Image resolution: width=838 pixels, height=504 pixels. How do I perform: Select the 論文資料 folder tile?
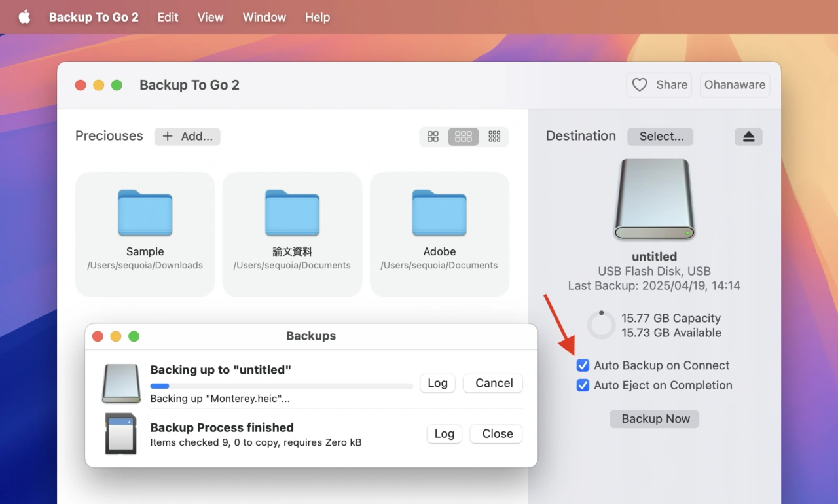pyautogui.click(x=292, y=234)
